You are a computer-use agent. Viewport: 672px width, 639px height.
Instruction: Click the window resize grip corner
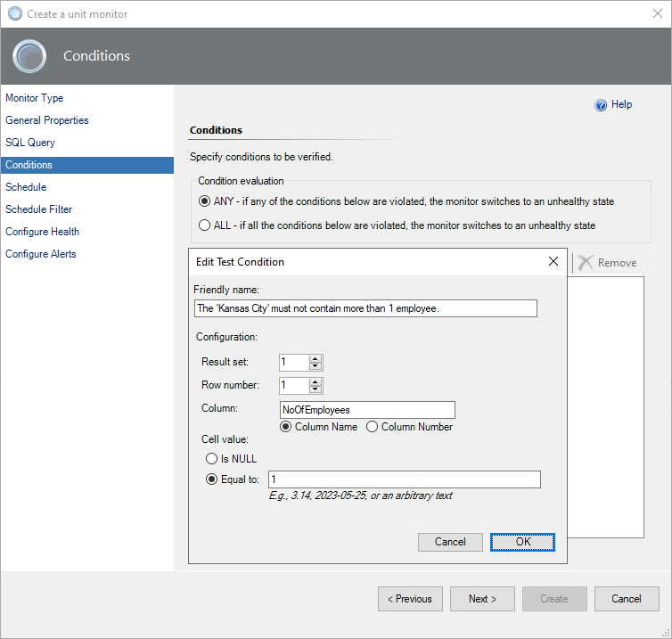click(x=666, y=633)
